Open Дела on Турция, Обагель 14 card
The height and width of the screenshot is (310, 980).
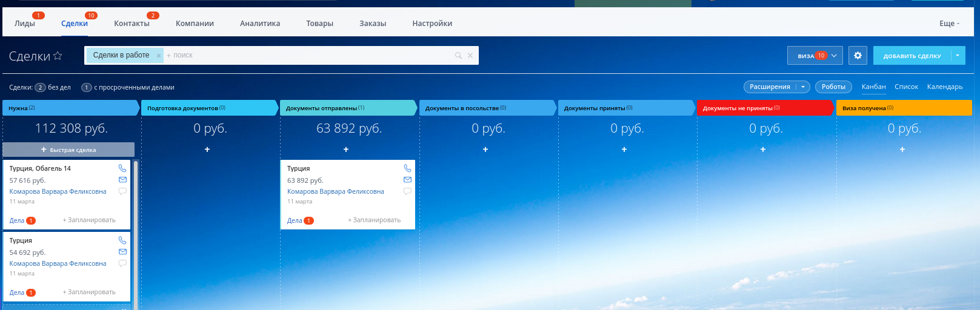click(x=22, y=220)
